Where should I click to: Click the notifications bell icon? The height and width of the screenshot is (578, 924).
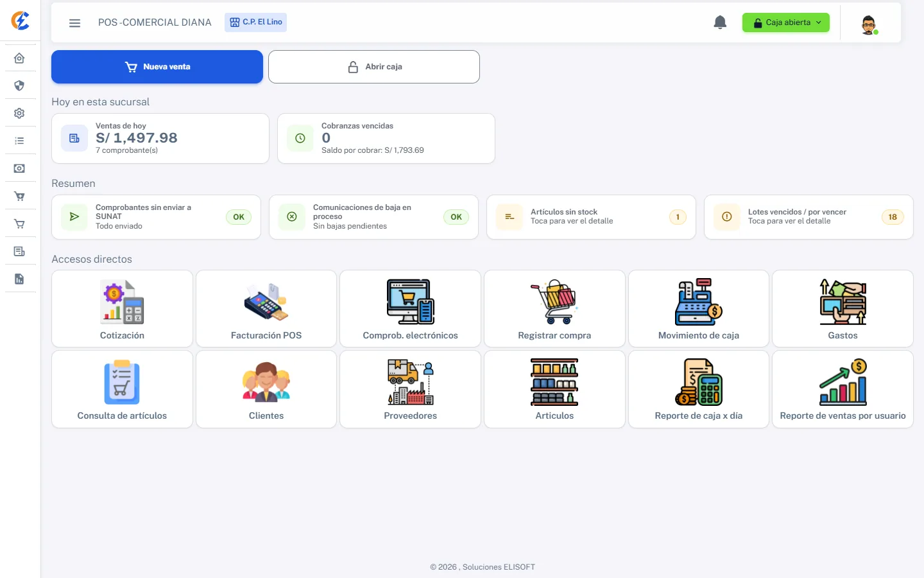click(720, 22)
